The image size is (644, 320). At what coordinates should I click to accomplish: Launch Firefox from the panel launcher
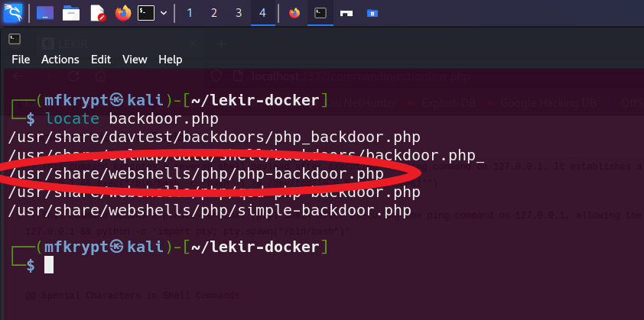tap(122, 13)
